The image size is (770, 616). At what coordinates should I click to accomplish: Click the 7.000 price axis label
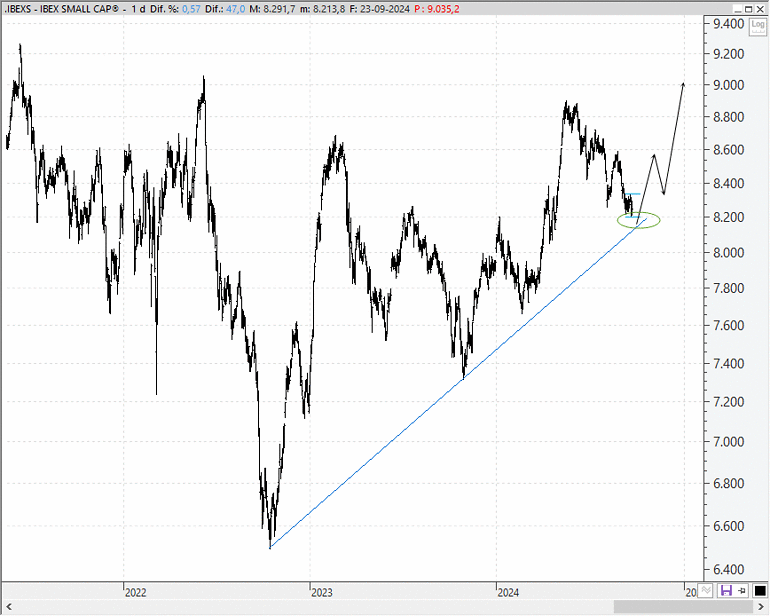(x=729, y=442)
